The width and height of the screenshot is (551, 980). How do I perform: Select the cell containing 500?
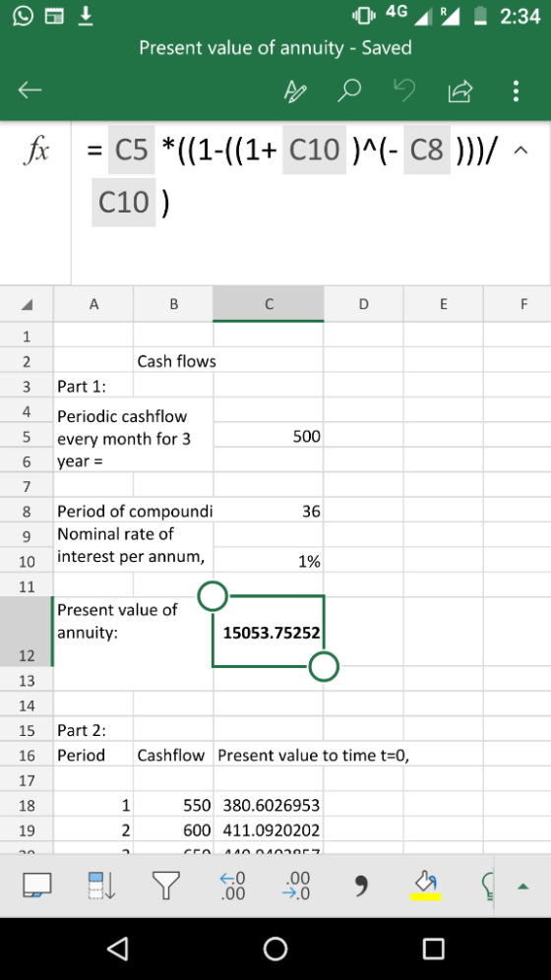point(269,436)
